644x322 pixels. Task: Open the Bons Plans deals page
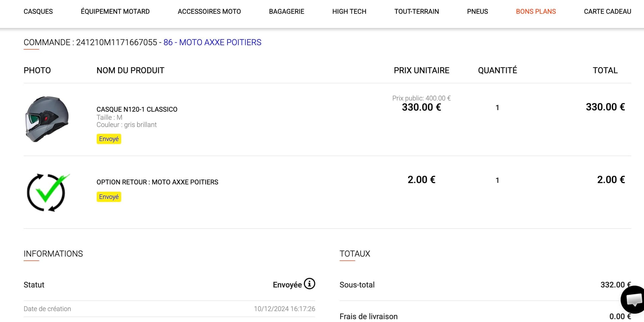coord(536,11)
